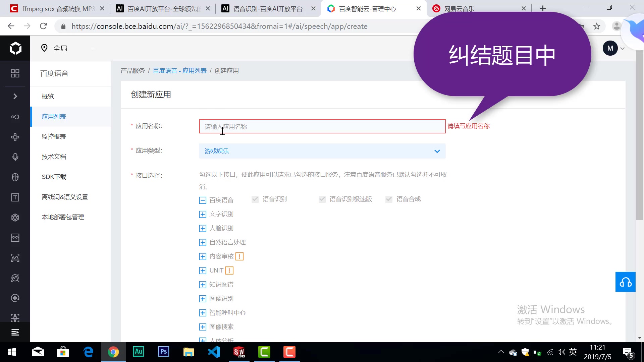This screenshot has height=362, width=644.
Task: Click the site lock security icon
Action: point(63,26)
